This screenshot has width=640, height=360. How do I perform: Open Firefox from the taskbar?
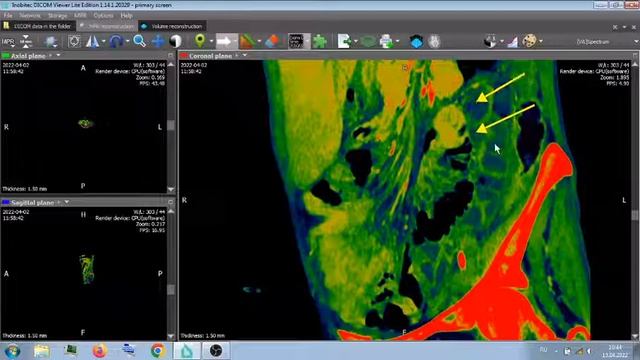99,351
